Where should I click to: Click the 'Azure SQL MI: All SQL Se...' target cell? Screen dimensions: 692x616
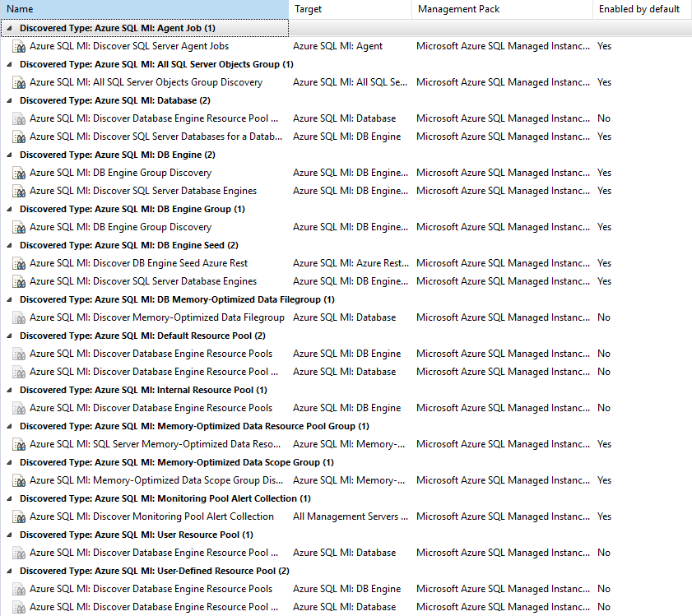[x=350, y=82]
